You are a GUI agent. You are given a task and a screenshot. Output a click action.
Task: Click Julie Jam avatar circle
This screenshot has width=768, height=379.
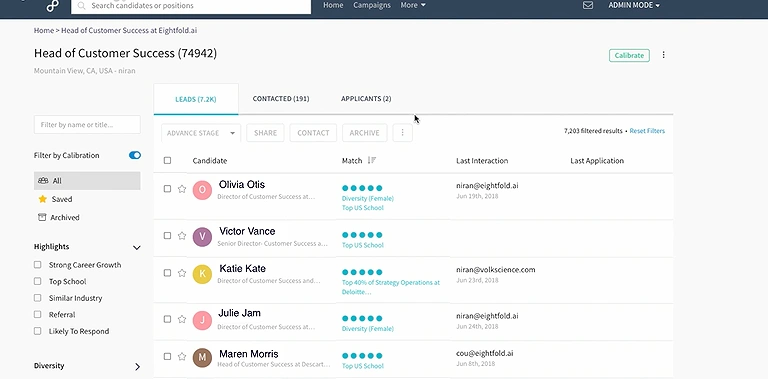click(202, 320)
